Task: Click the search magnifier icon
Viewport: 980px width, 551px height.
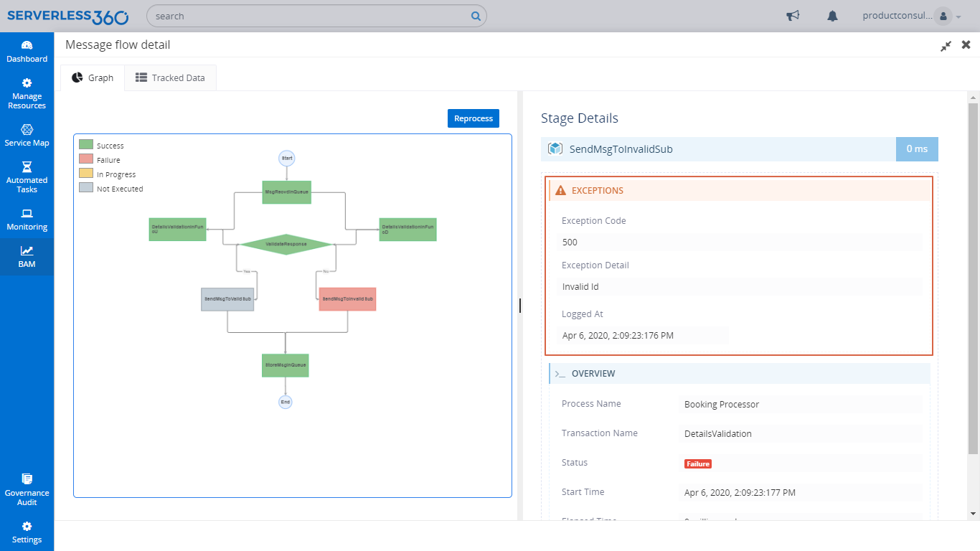Action: point(476,16)
